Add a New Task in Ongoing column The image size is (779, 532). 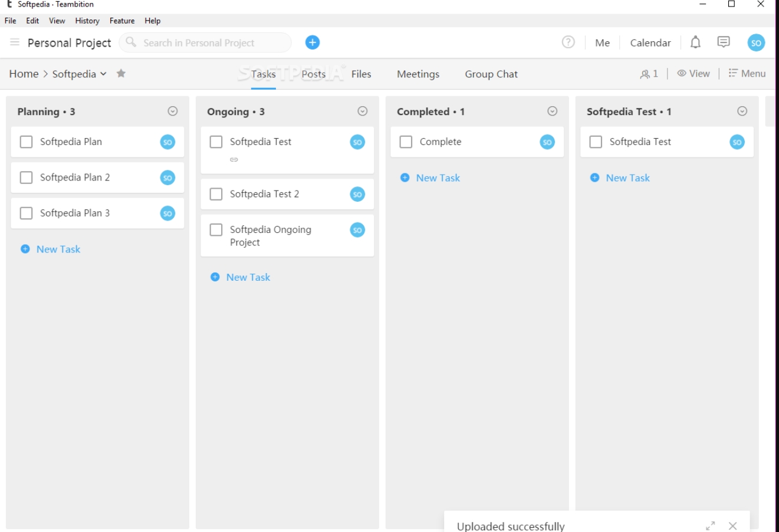pyautogui.click(x=241, y=277)
